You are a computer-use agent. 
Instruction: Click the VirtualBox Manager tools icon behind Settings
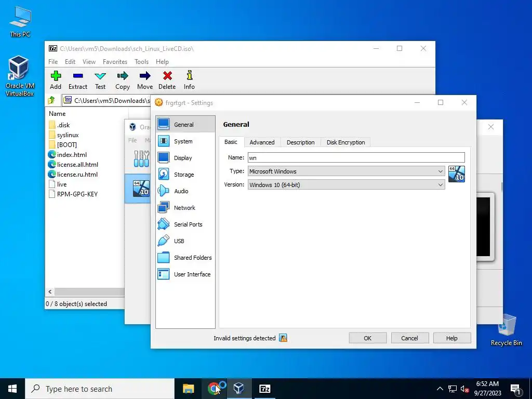141,158
